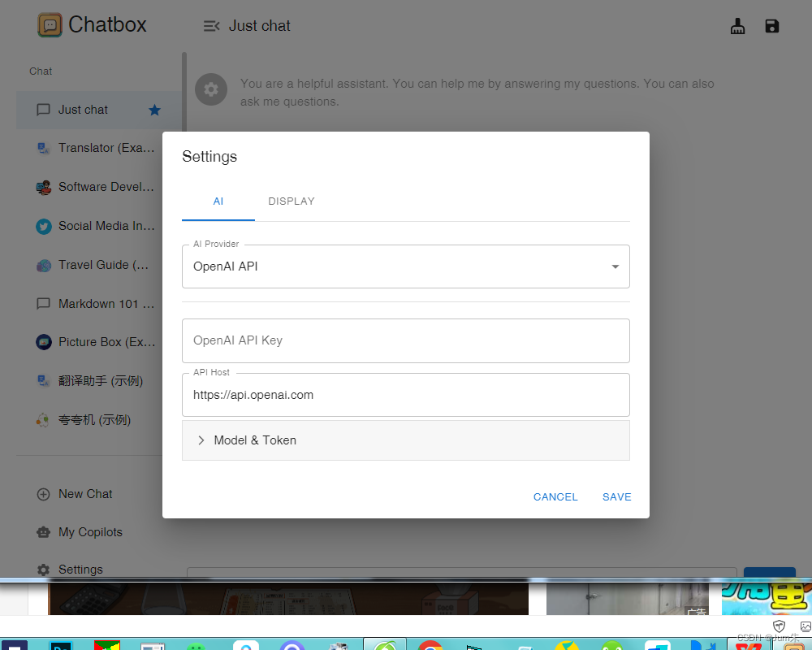The image size is (812, 650).
Task: Click the 翻译助手 chat icon
Action: point(44,381)
